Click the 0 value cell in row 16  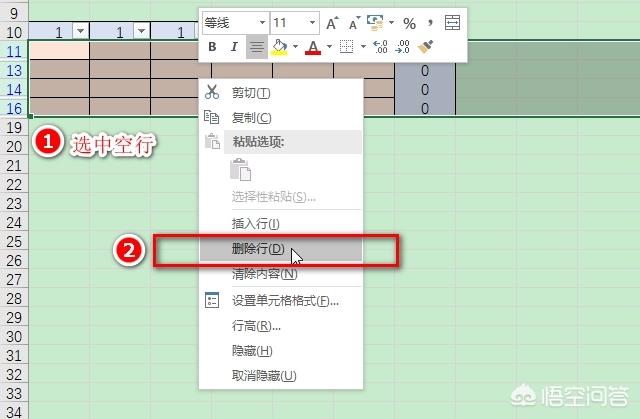pos(425,108)
